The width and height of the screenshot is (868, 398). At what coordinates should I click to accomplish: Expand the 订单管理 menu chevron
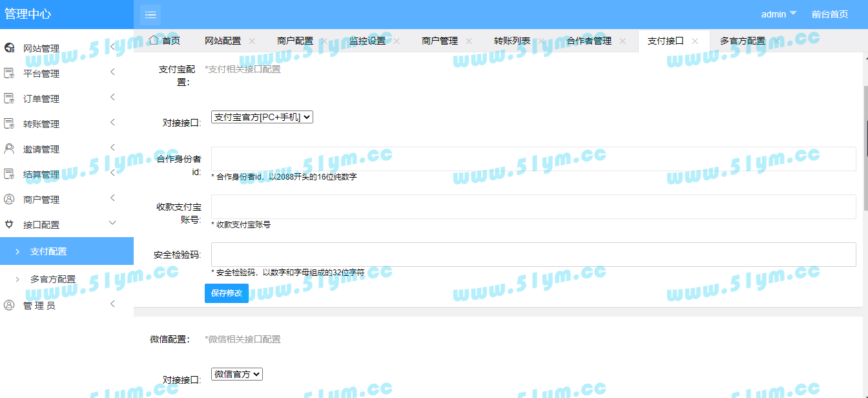pyautogui.click(x=112, y=97)
